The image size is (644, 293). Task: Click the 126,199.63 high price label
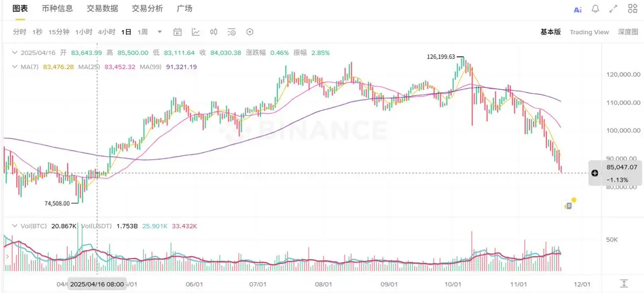(x=441, y=57)
